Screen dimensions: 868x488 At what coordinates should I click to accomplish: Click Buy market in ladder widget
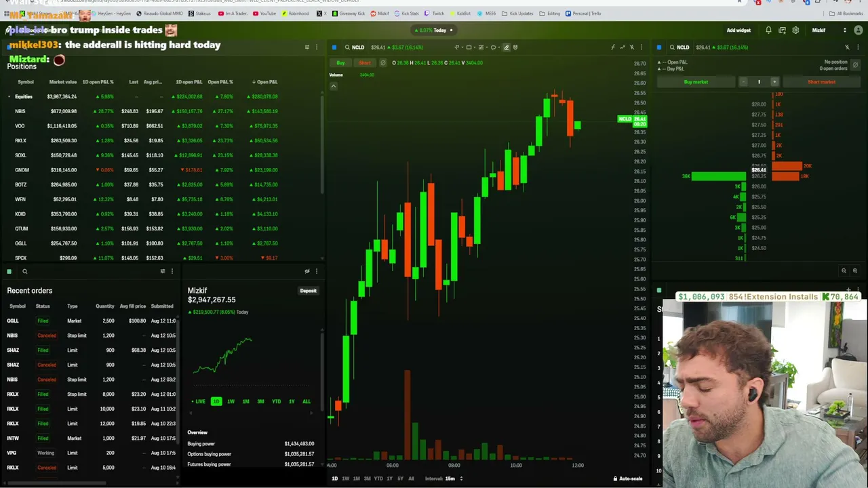[696, 82]
